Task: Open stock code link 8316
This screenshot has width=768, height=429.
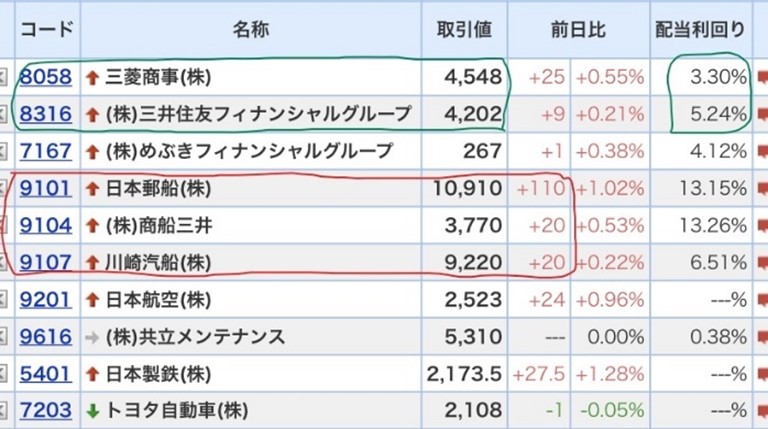Action: (x=46, y=114)
